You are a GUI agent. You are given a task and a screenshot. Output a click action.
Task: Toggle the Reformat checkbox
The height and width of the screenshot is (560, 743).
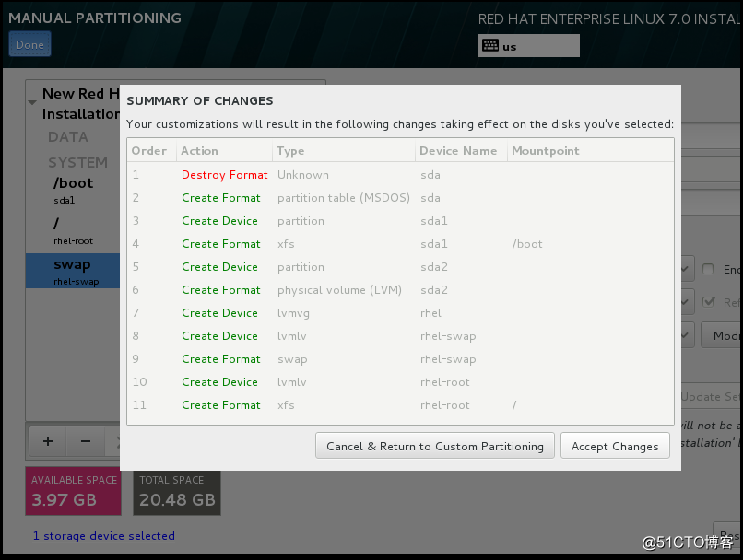(x=708, y=302)
